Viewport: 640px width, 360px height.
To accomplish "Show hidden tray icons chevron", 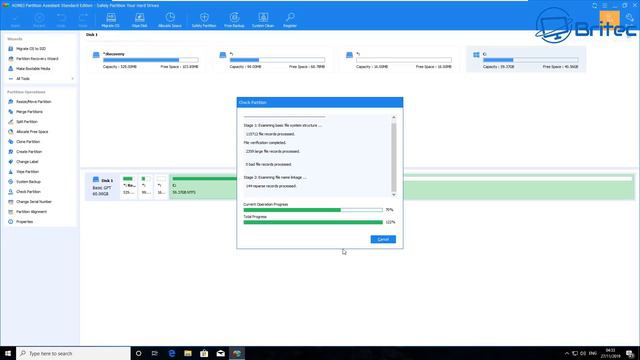I will [x=567, y=353].
